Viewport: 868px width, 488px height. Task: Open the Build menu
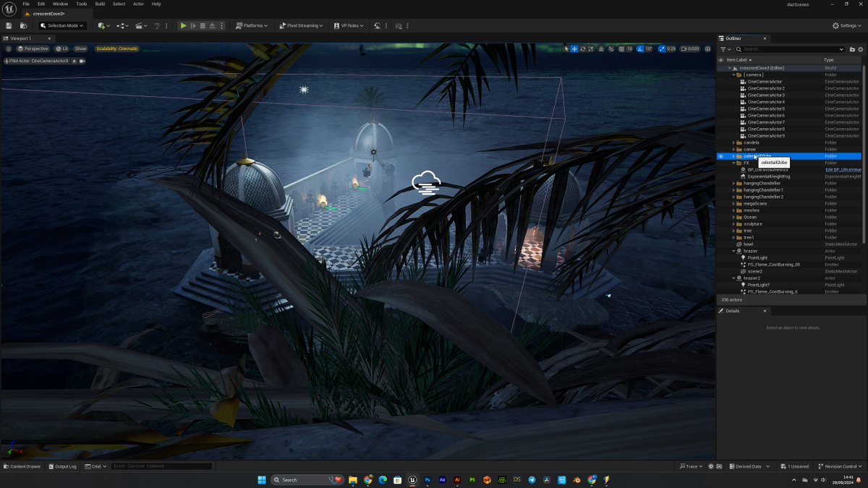pos(100,4)
